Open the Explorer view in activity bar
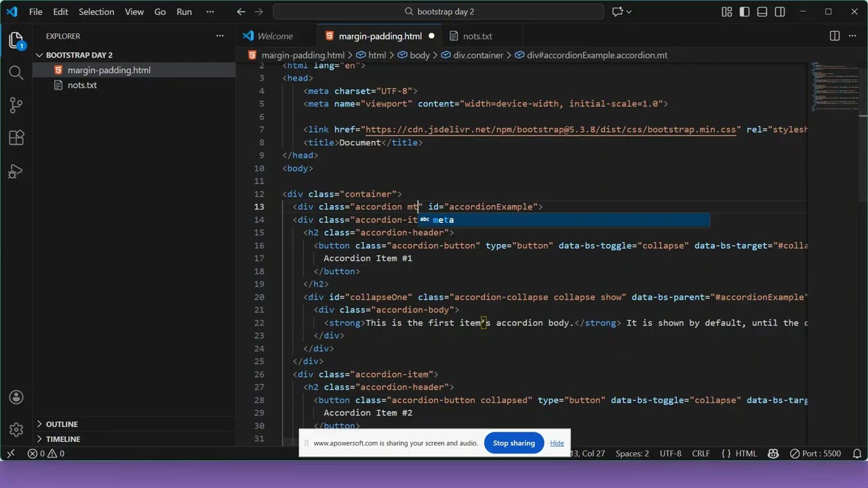This screenshot has width=868, height=488. 16,40
